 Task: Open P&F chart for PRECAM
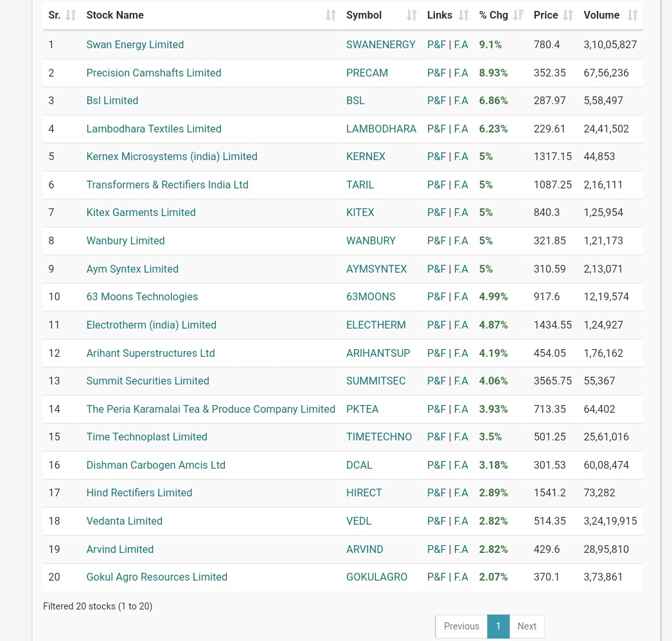[436, 72]
